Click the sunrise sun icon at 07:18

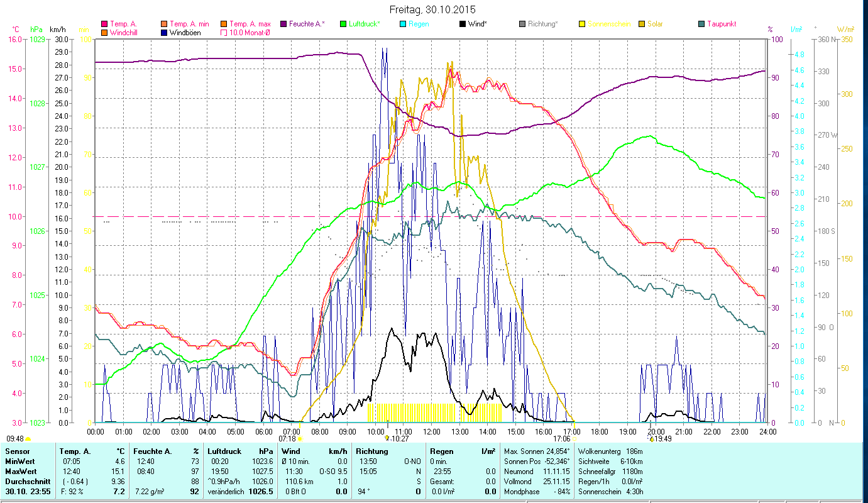[x=300, y=439]
